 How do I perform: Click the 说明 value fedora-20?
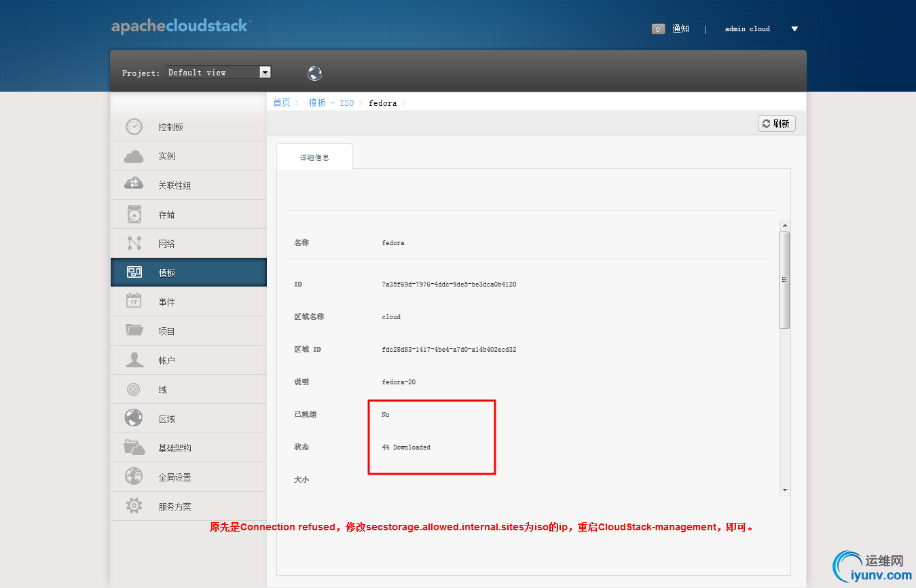(399, 382)
